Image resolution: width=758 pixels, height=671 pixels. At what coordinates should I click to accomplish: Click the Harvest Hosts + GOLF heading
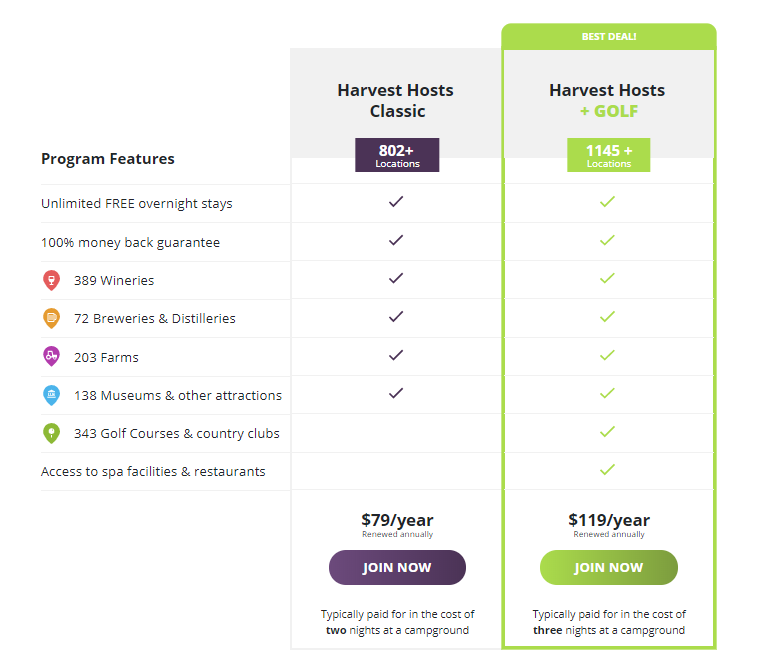pos(607,100)
